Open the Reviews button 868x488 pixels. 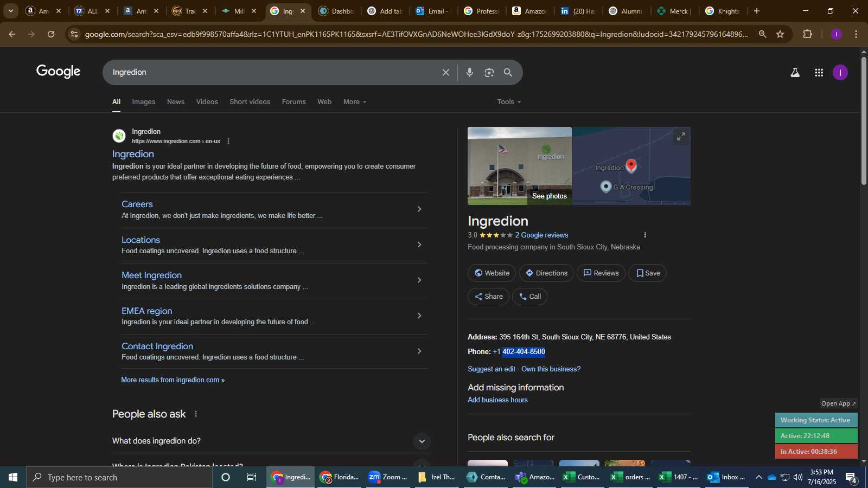click(601, 273)
